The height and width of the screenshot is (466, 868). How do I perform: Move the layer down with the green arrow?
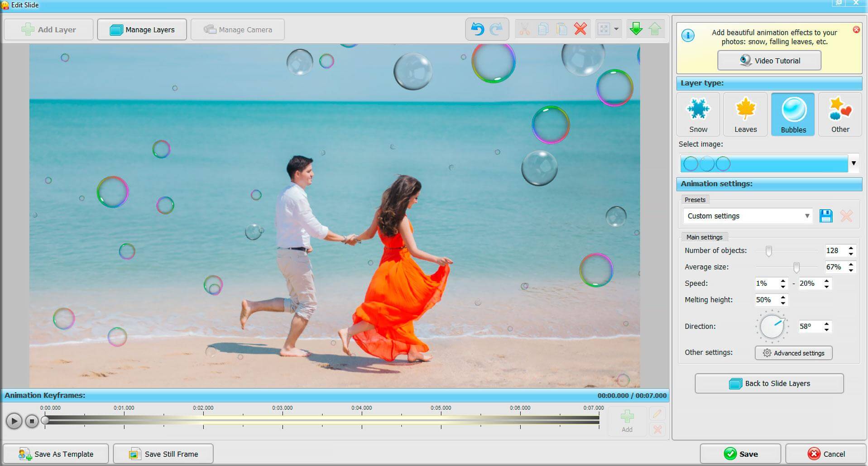[636, 29]
